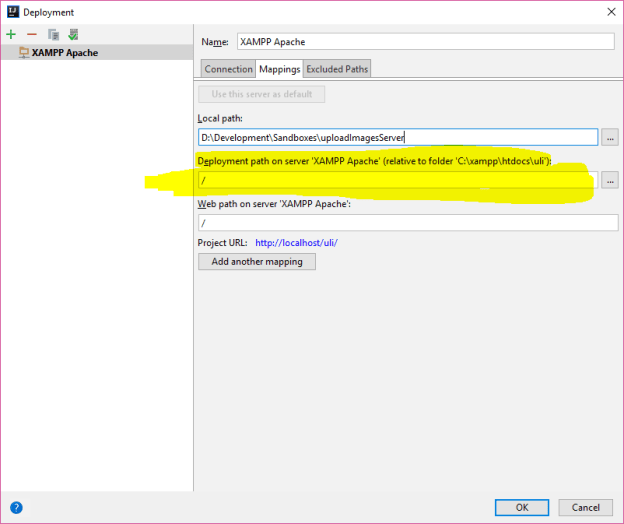Browse for the deployment path using ellipsis button
Screen dimensions: 624x524
pos(610,180)
